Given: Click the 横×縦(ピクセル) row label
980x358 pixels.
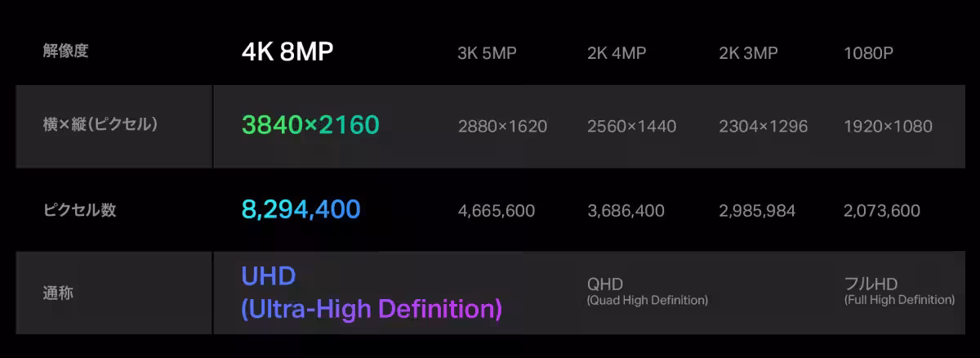Looking at the screenshot, I should [x=100, y=125].
